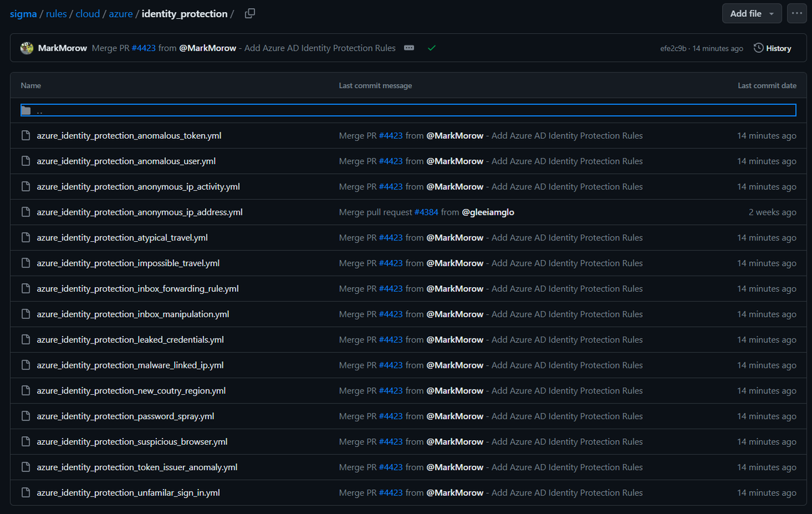Open azure_identity_protection_leaked_credentials.yml
The image size is (812, 514).
[131, 339]
